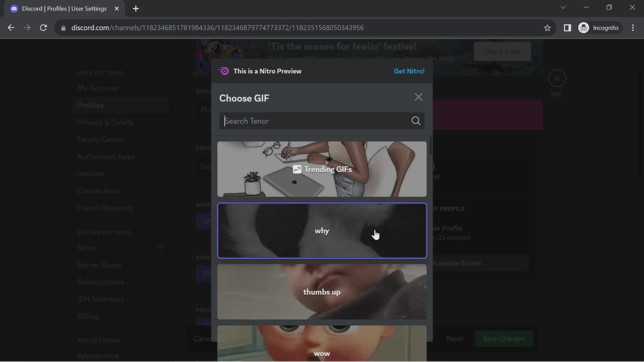Select the My Account settings menu item

click(97, 88)
